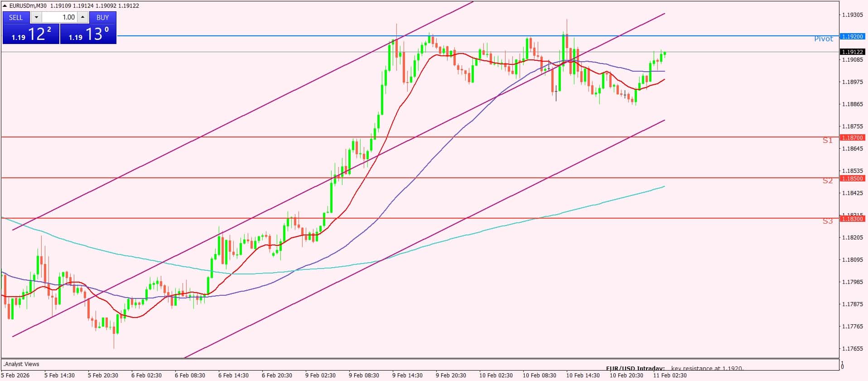This screenshot has height=381, width=868.
Task: Click the red 1.18500 price tag
Action: pos(852,178)
